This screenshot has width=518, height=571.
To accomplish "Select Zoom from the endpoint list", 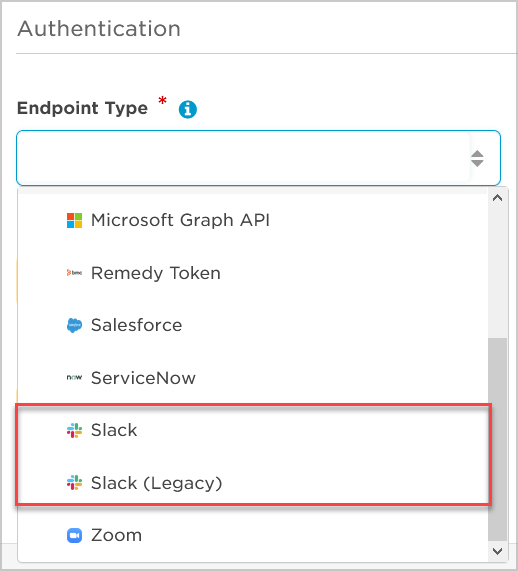I will pyautogui.click(x=253, y=535).
